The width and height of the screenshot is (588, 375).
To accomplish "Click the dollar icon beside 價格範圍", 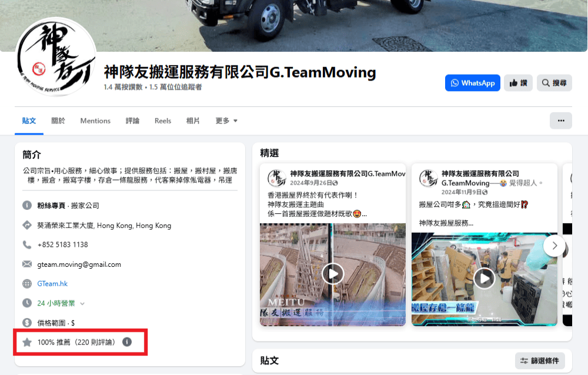I will point(27,323).
